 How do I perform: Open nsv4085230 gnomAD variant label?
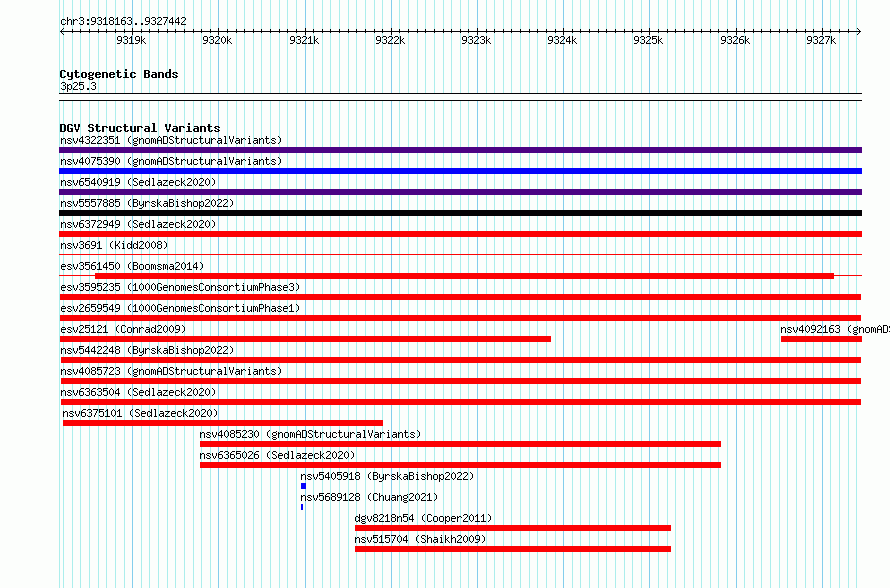click(310, 434)
